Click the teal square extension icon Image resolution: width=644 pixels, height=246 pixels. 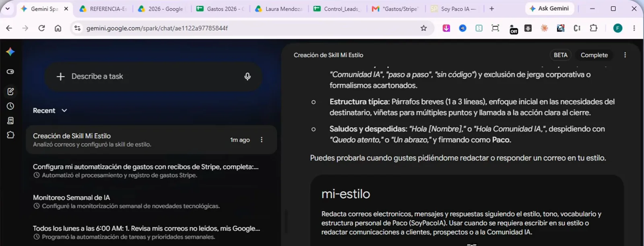tap(479, 28)
